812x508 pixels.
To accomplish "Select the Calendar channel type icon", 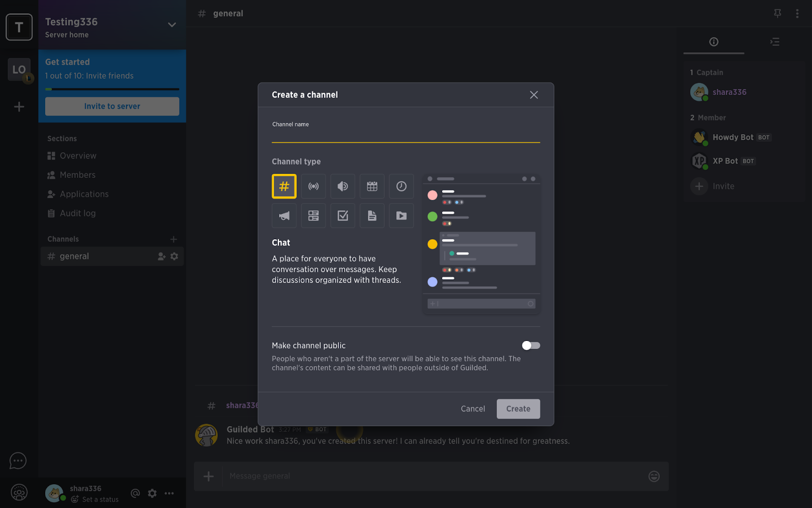I will coord(372,186).
